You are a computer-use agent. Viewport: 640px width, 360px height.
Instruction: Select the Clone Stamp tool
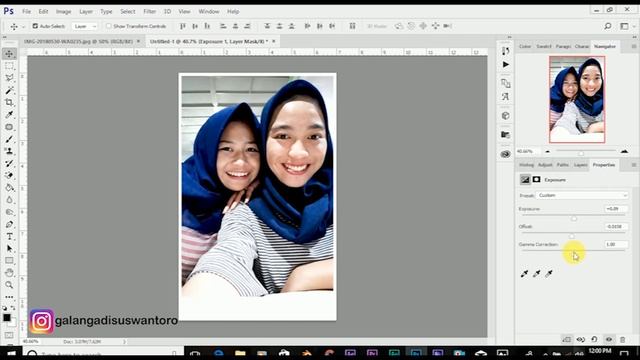(9, 151)
